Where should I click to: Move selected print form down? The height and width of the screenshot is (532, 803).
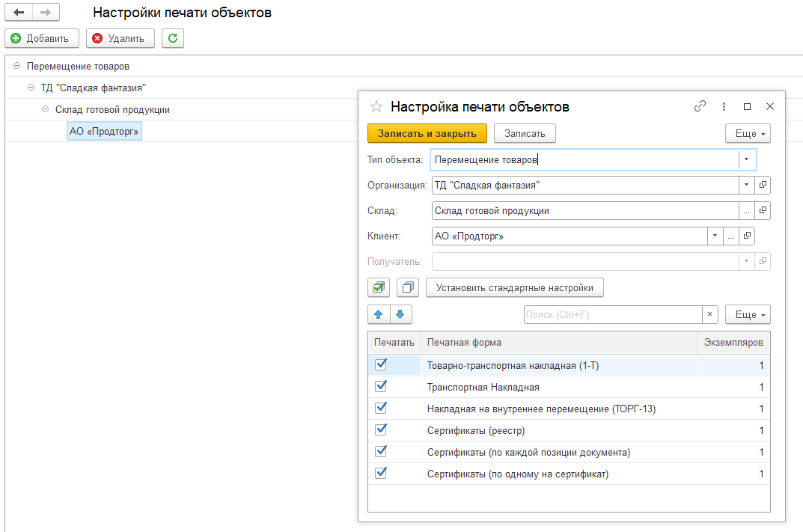tap(400, 314)
